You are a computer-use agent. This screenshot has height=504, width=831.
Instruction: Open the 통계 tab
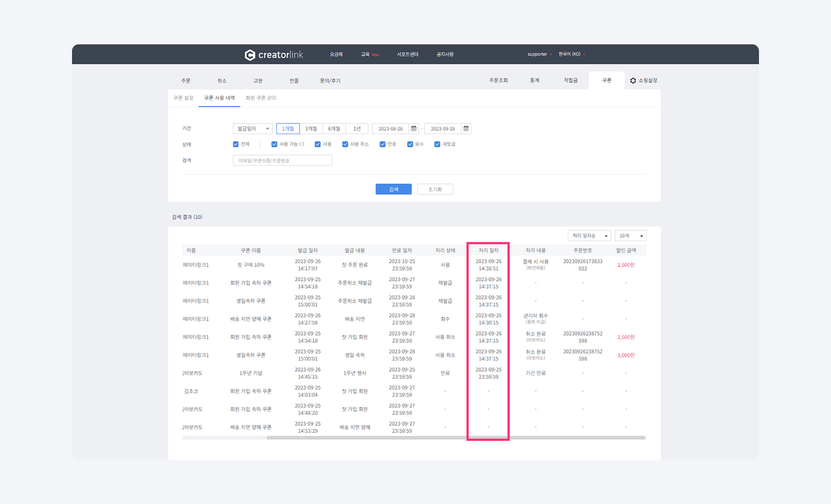(535, 80)
